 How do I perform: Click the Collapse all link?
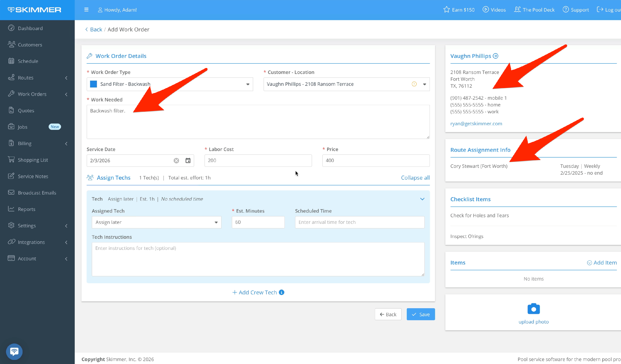click(x=415, y=178)
